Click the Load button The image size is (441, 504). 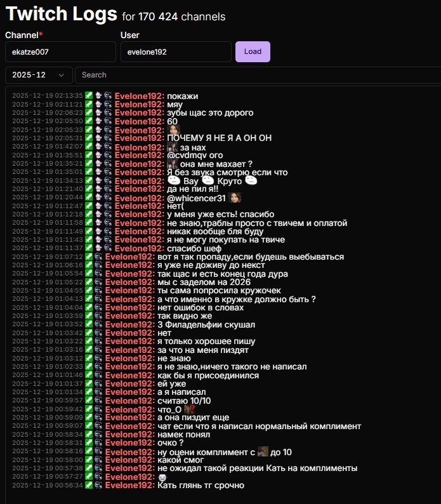253,51
